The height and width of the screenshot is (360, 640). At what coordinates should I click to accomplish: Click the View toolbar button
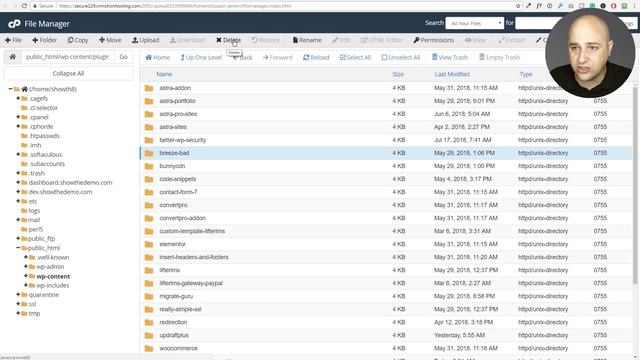475,40
